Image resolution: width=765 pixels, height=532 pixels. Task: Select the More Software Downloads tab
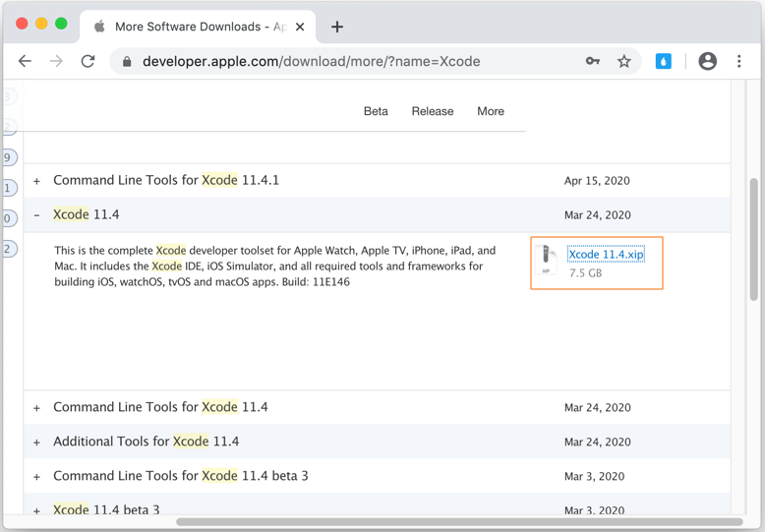(198, 27)
